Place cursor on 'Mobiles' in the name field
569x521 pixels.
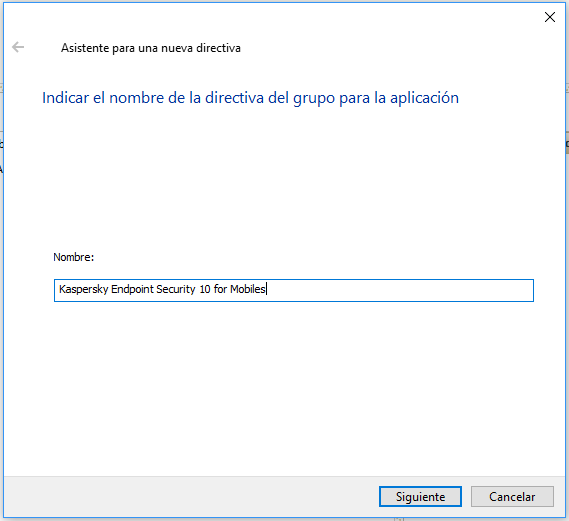pyautogui.click(x=248, y=289)
